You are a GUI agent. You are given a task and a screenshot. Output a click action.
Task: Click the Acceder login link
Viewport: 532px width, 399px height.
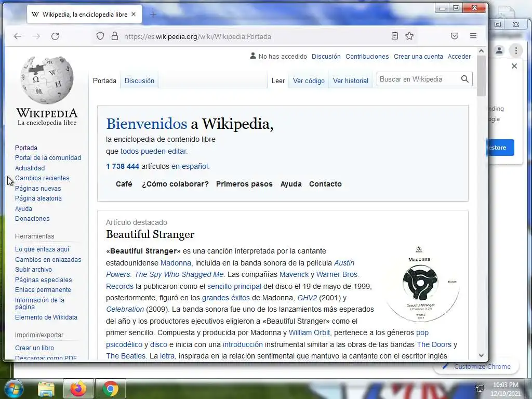point(459,56)
